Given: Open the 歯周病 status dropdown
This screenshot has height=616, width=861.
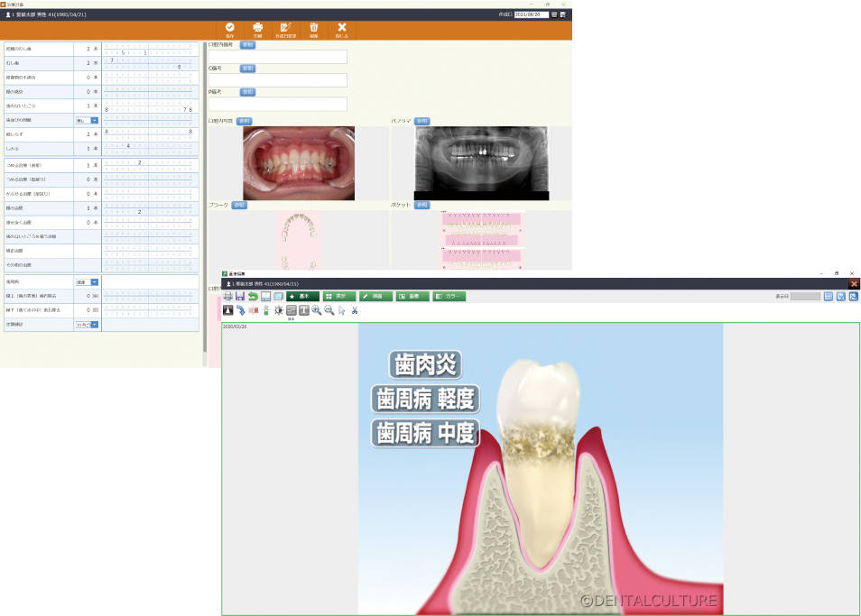Looking at the screenshot, I should [x=87, y=282].
